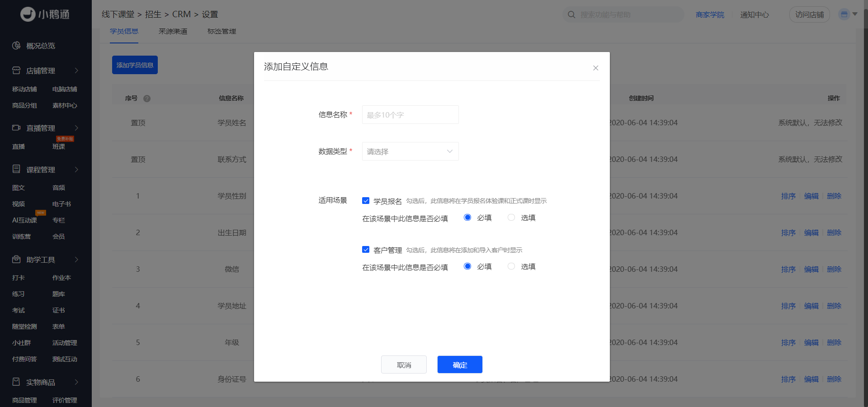Image resolution: width=868 pixels, height=407 pixels.
Task: Expand the 直播管理 section
Action: (76, 128)
